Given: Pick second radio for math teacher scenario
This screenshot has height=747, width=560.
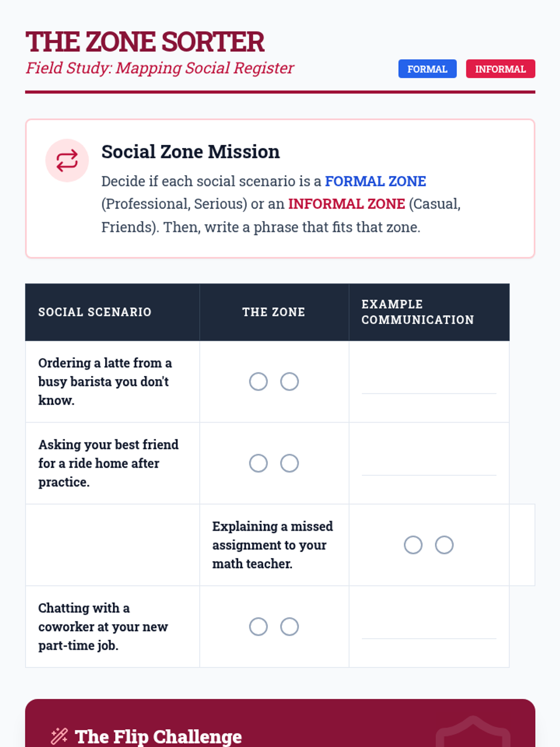Looking at the screenshot, I should pos(444,545).
